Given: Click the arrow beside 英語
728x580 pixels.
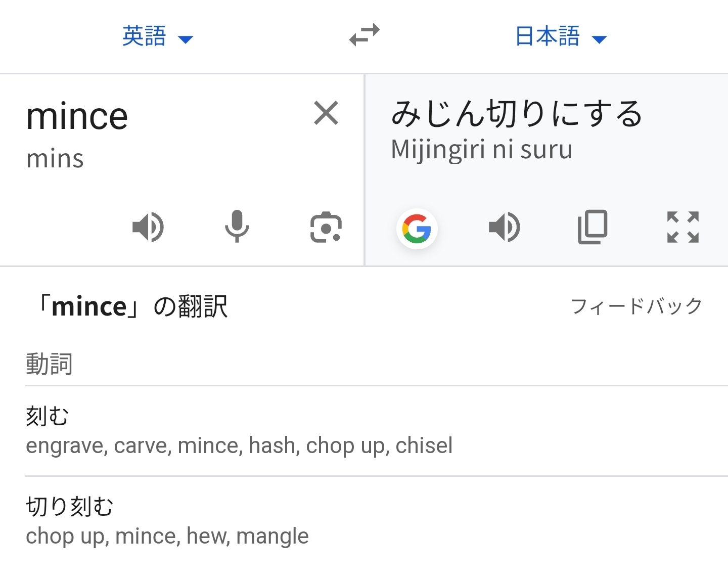Looking at the screenshot, I should pyautogui.click(x=186, y=39).
